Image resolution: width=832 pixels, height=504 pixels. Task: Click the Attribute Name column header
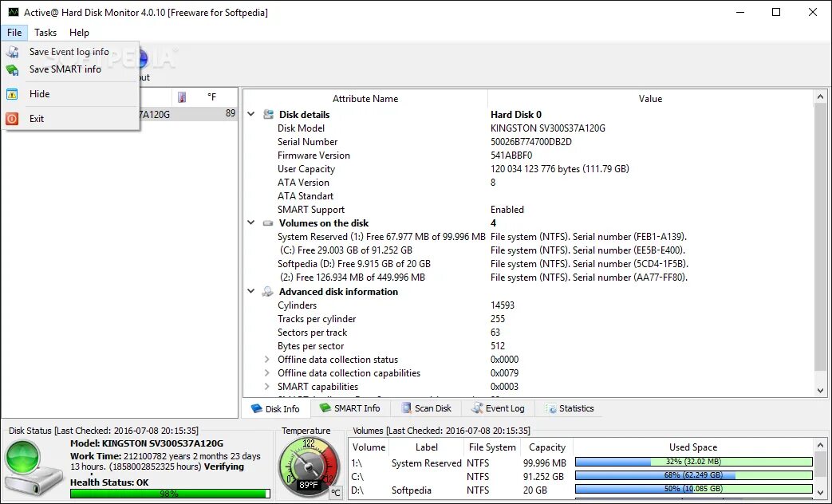[365, 99]
